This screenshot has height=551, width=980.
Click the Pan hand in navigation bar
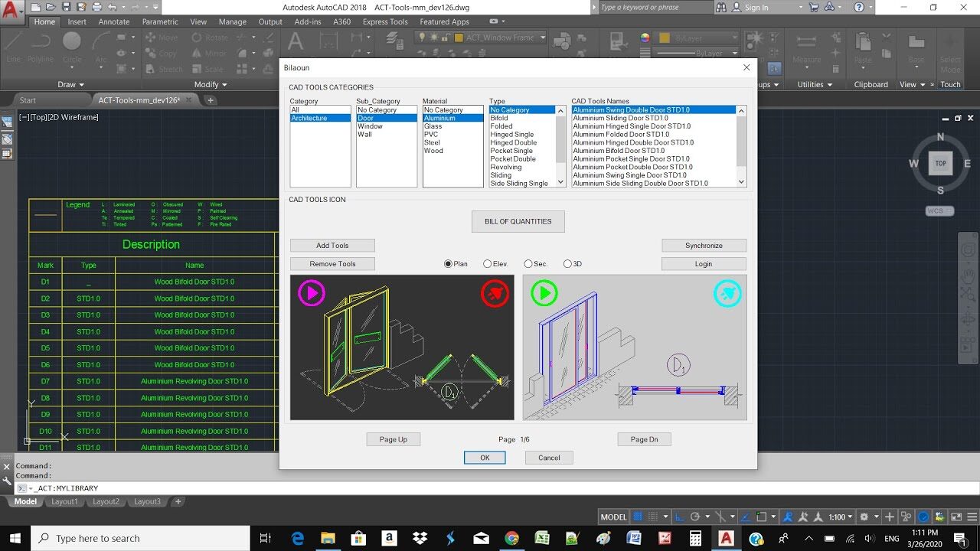[970, 275]
